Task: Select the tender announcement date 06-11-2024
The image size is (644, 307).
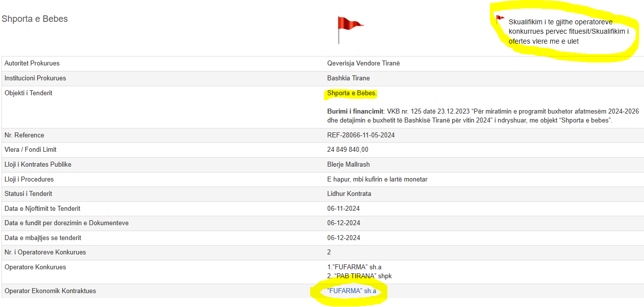Action: (343, 209)
